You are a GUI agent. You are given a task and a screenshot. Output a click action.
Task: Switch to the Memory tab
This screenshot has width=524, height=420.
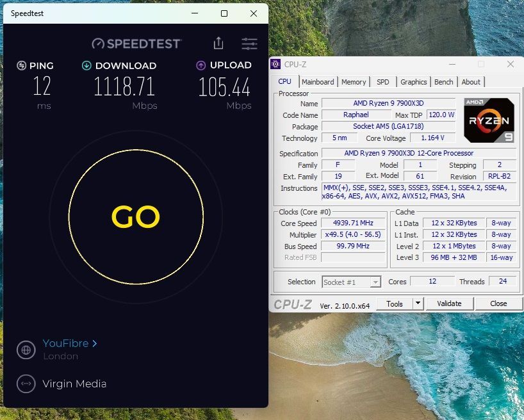[x=354, y=82]
